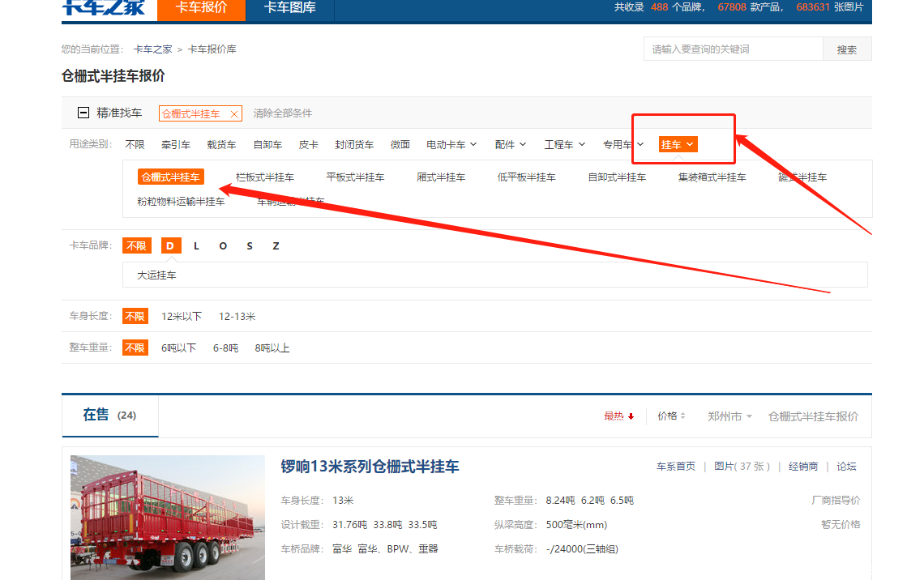Screen dimensions: 924x580
Task: Expand the 专用车 dropdown
Action: (622, 144)
